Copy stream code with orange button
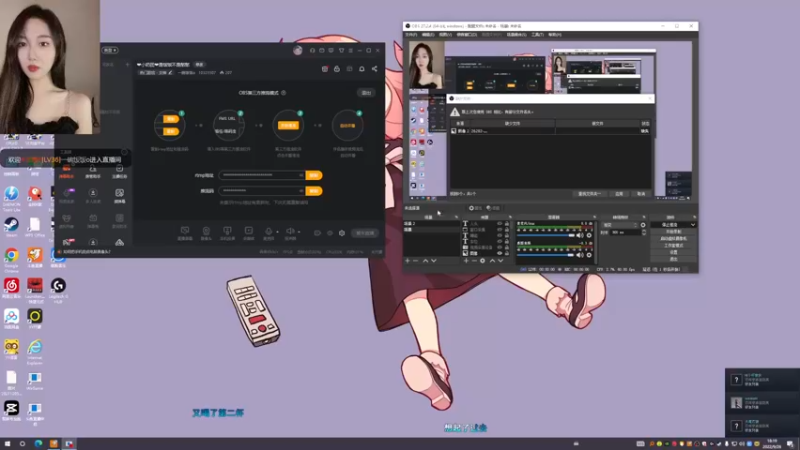Image resolution: width=800 pixels, height=450 pixels. click(314, 190)
